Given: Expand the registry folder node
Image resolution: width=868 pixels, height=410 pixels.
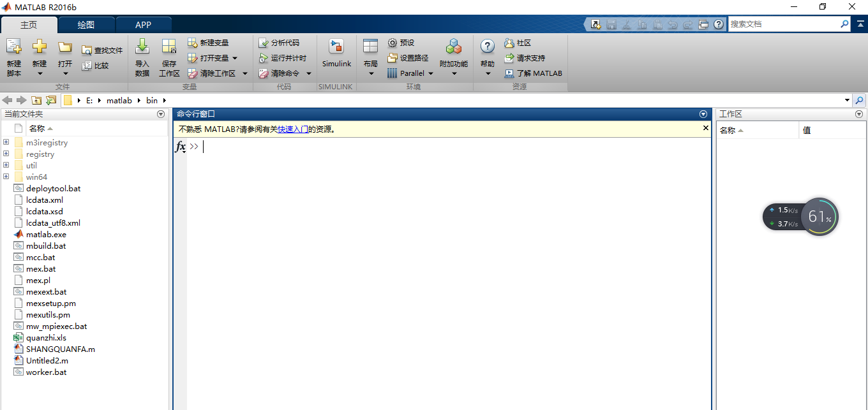Looking at the screenshot, I should pyautogui.click(x=6, y=154).
